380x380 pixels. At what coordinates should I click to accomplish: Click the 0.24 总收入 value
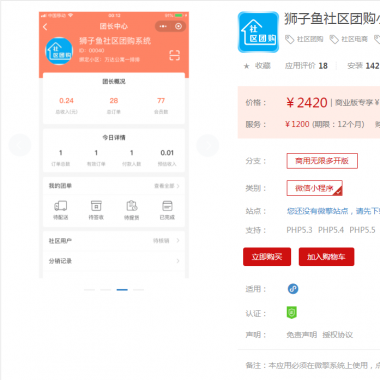[66, 101]
